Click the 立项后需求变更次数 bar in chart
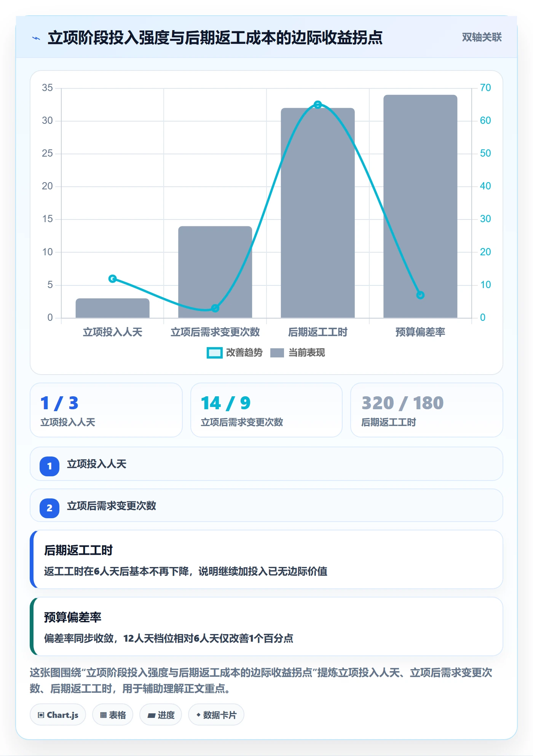 click(215, 272)
